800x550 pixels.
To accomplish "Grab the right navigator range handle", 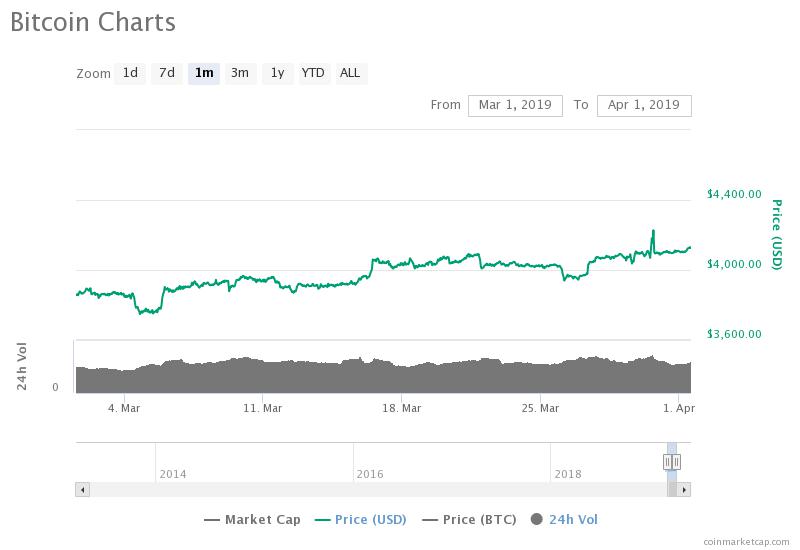I will tap(677, 462).
